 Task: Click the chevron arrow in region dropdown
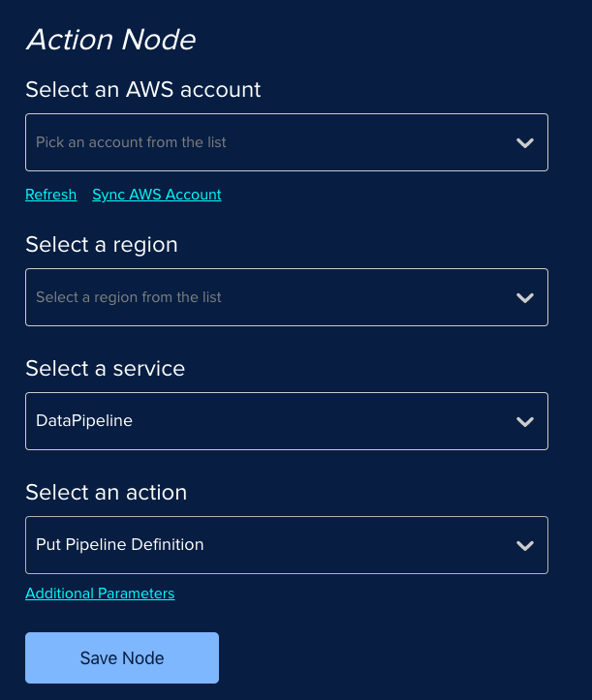tap(525, 298)
